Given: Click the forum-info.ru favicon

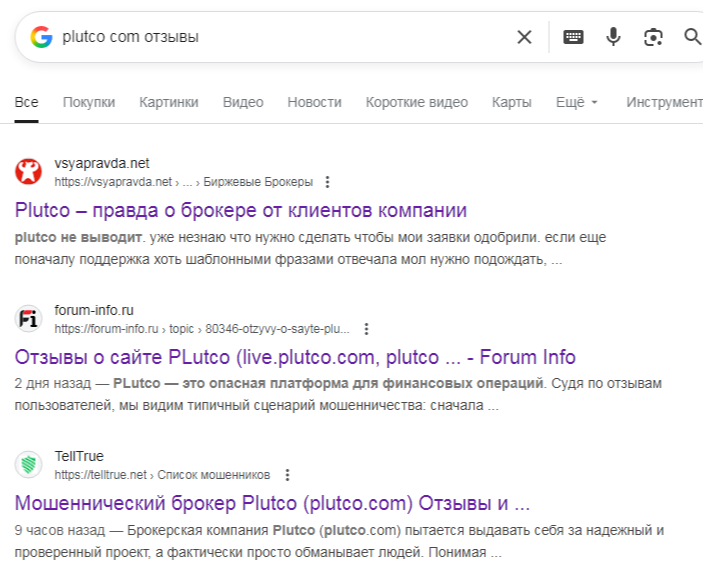Looking at the screenshot, I should (28, 319).
